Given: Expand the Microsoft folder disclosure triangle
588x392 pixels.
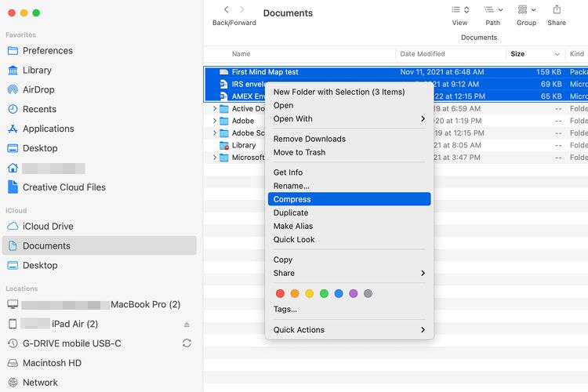Looking at the screenshot, I should coord(215,158).
